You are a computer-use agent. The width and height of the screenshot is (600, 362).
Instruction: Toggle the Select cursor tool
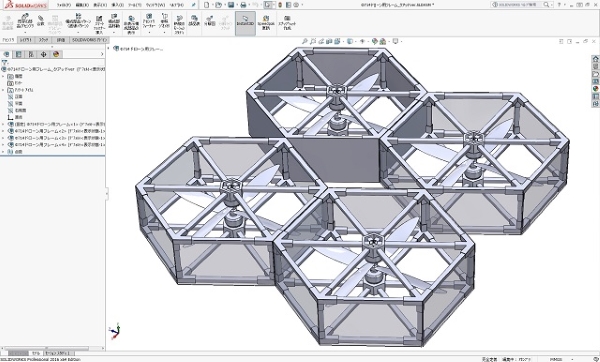268,5
